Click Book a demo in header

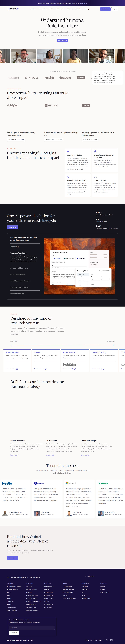pos(105,9)
